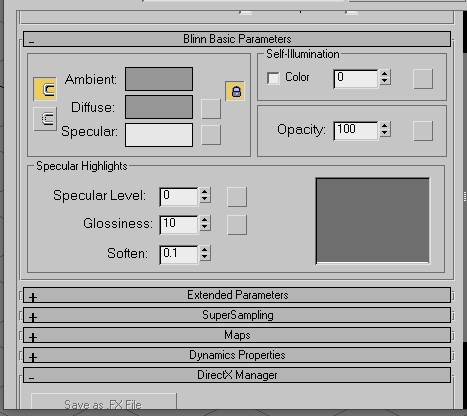Open the Glossiness map button
This screenshot has height=416, width=467.
(x=237, y=225)
